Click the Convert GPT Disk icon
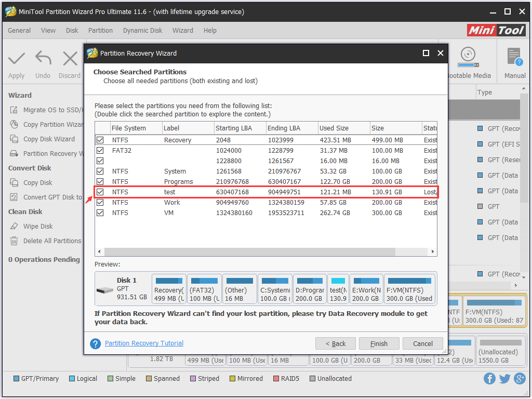532x399 pixels. point(14,197)
